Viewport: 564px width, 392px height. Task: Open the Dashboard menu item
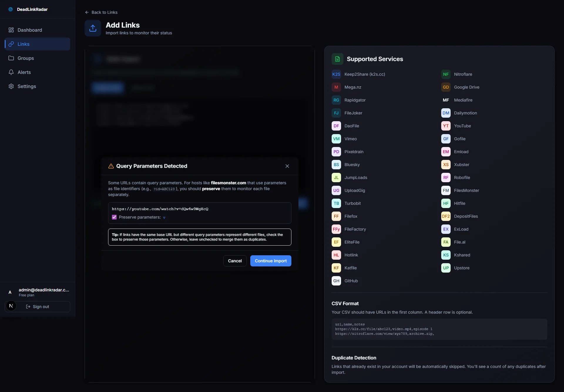(x=30, y=30)
